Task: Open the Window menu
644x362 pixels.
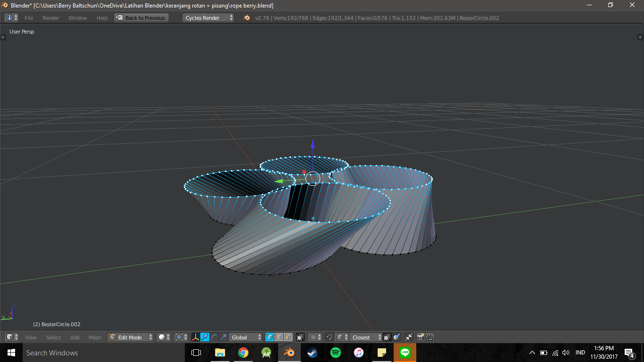Action: click(78, 18)
